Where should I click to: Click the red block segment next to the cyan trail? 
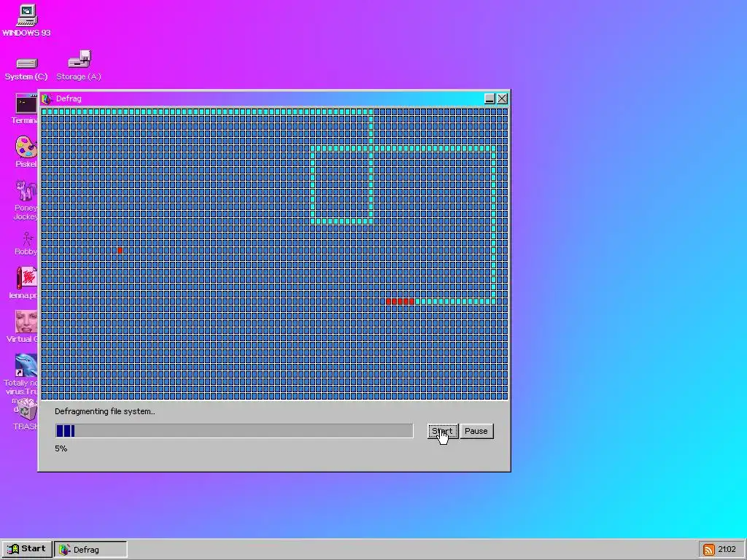click(x=400, y=301)
